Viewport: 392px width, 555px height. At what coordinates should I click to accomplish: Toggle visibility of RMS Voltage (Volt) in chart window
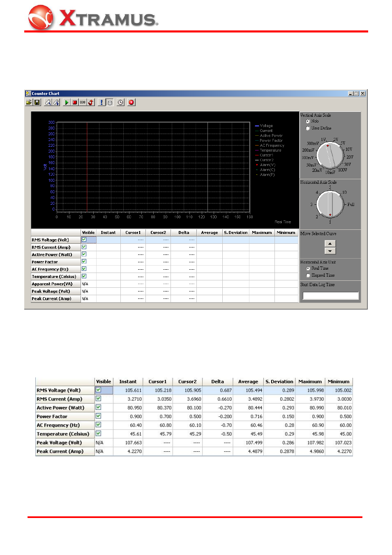coord(84,240)
